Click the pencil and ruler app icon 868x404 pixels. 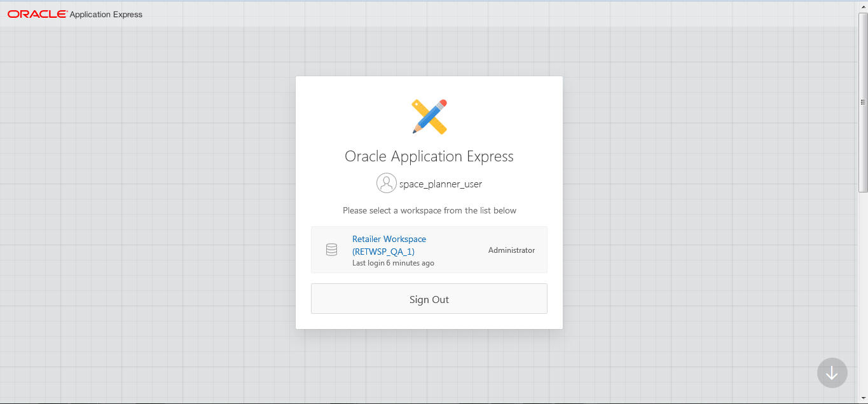tap(429, 117)
